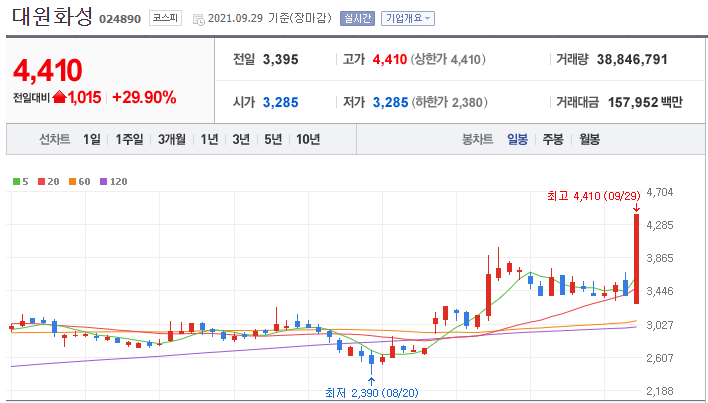Click the 저가 value 3,285

[x=390, y=102]
